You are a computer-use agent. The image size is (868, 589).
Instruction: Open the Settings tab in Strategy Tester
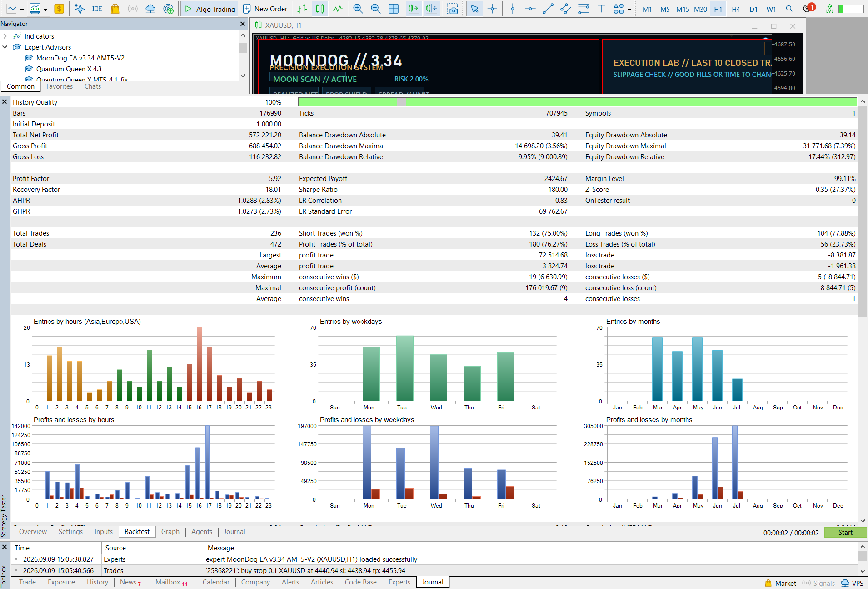tap(70, 532)
